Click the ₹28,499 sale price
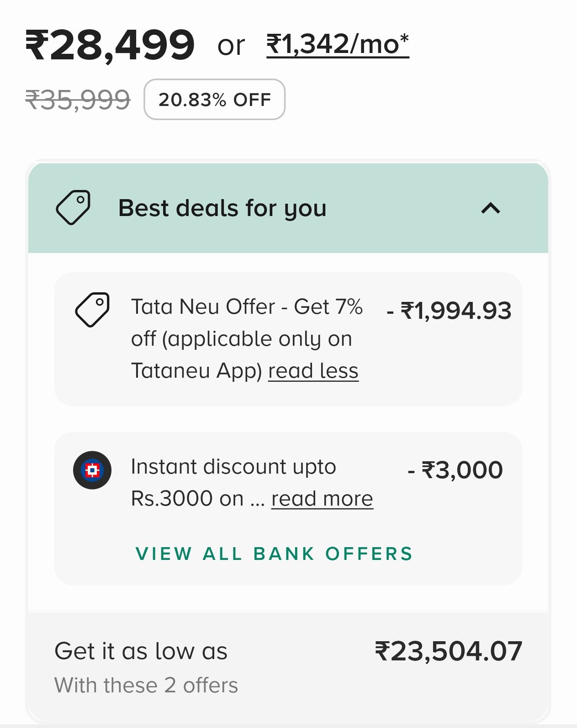Image resolution: width=577 pixels, height=728 pixels. (x=110, y=45)
